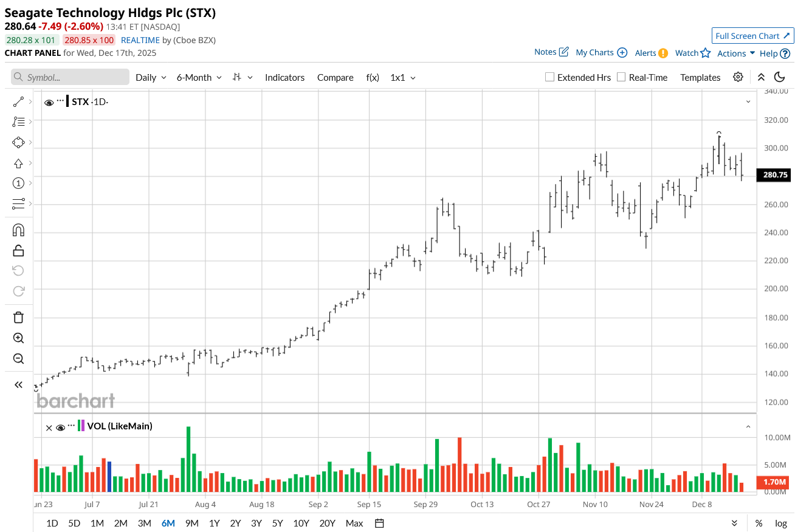Open the date range calendar icon
This screenshot has height=532, width=795.
click(379, 523)
